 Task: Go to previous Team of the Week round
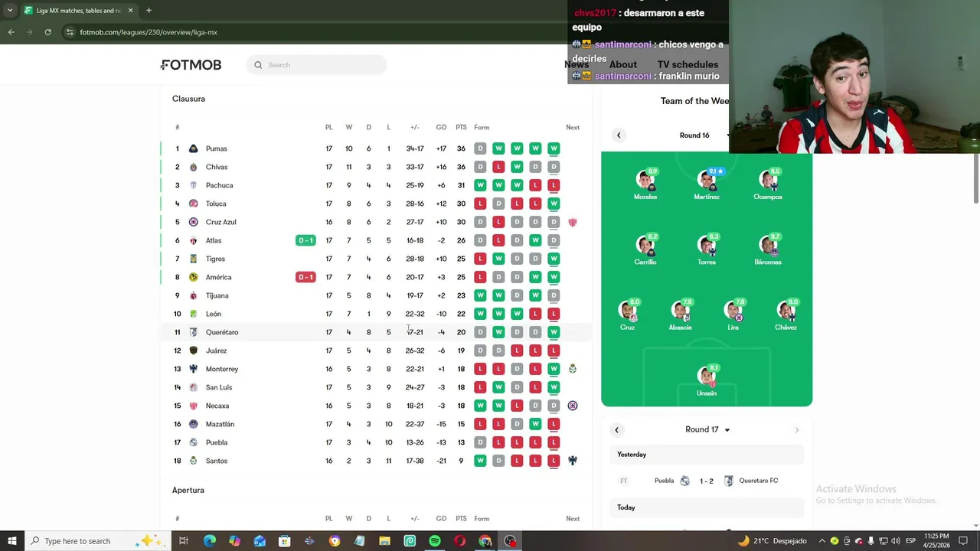[x=619, y=135]
